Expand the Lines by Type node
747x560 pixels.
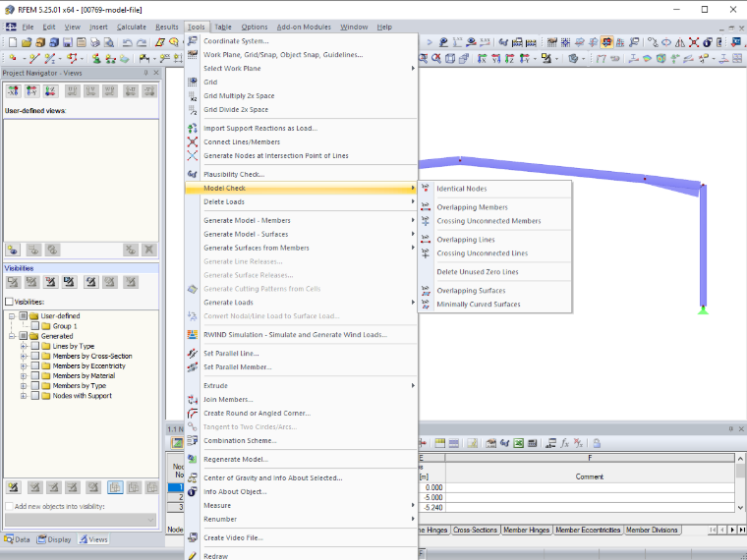[24, 346]
